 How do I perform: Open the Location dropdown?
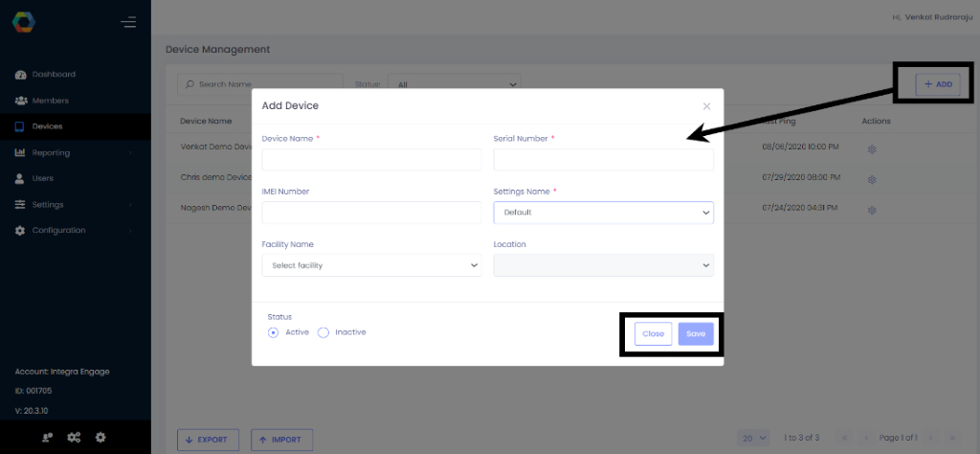[603, 265]
